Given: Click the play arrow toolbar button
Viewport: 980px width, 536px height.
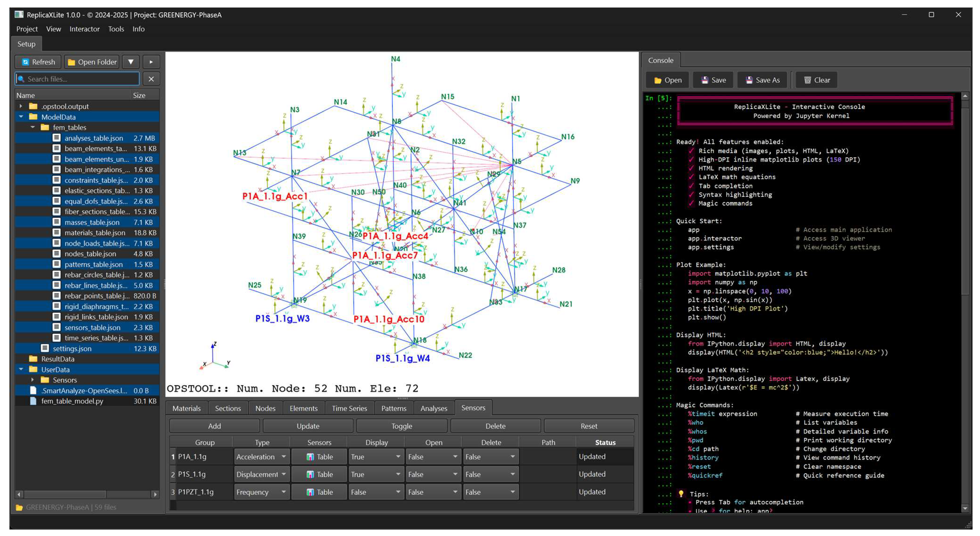Looking at the screenshot, I should [151, 62].
